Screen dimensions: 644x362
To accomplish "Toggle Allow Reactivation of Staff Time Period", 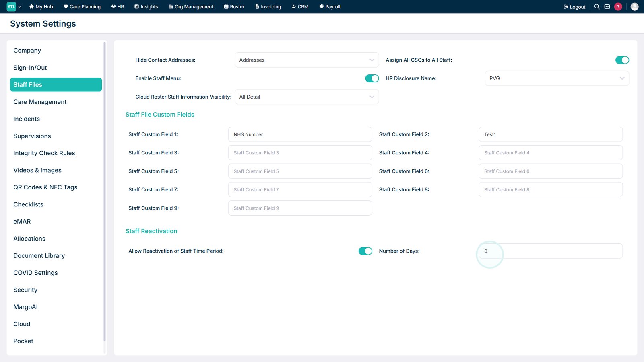I will click(x=365, y=251).
